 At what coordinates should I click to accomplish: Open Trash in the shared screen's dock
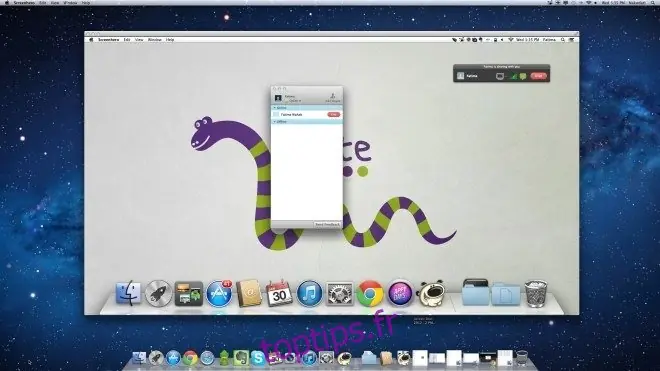point(536,293)
